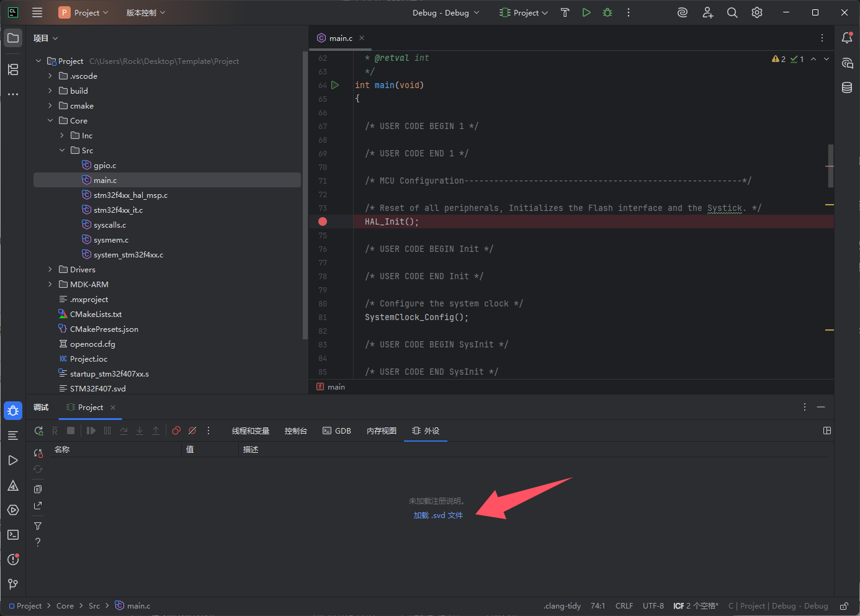This screenshot has width=860, height=616.
Task: Click CRLF line separator in status bar
Action: tap(624, 606)
